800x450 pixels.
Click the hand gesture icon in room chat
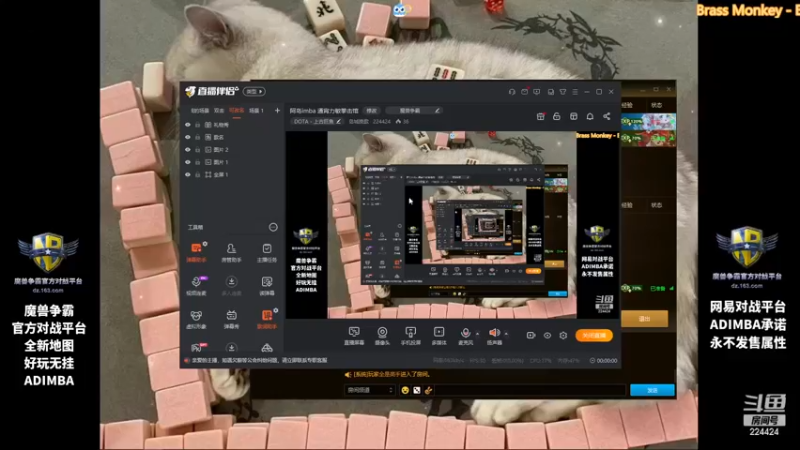(x=428, y=390)
